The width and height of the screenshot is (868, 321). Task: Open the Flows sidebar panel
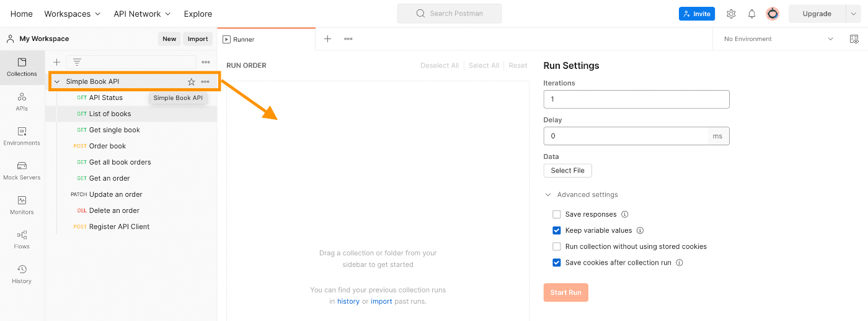22,240
